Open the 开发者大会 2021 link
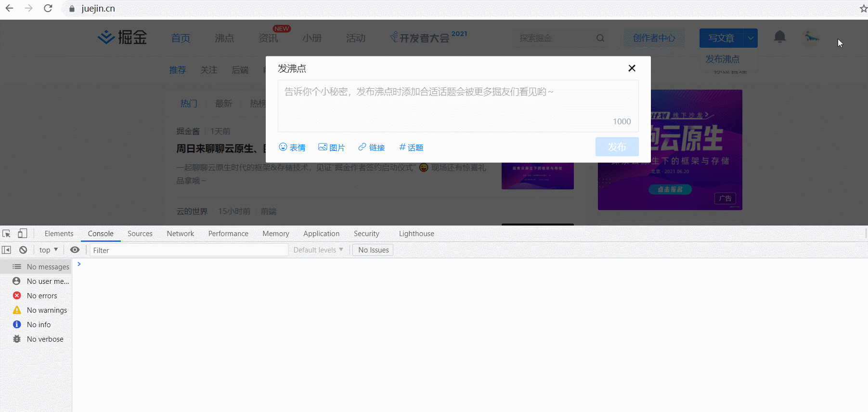Image resolution: width=868 pixels, height=412 pixels. click(428, 37)
